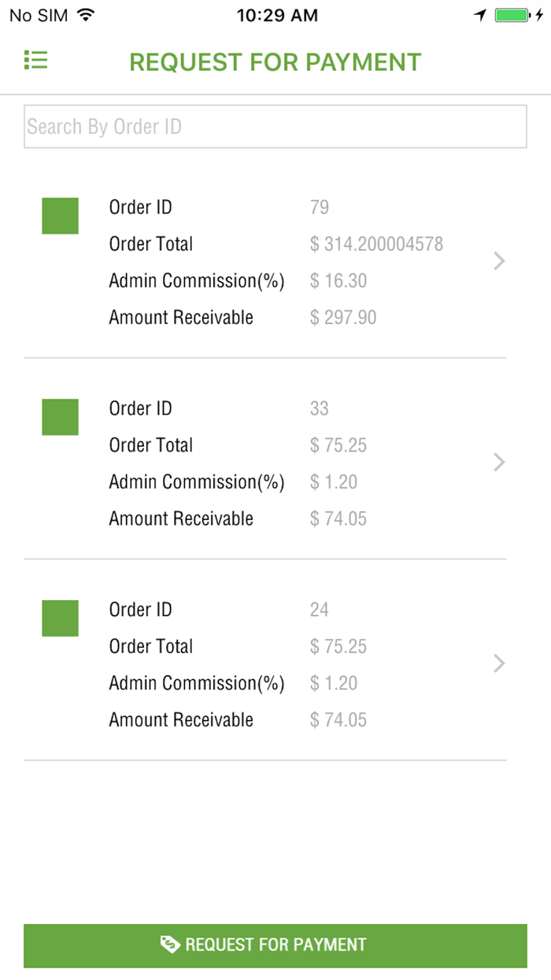The height and width of the screenshot is (980, 551).
Task: Open Order ID 33 via its chevron
Action: click(499, 462)
